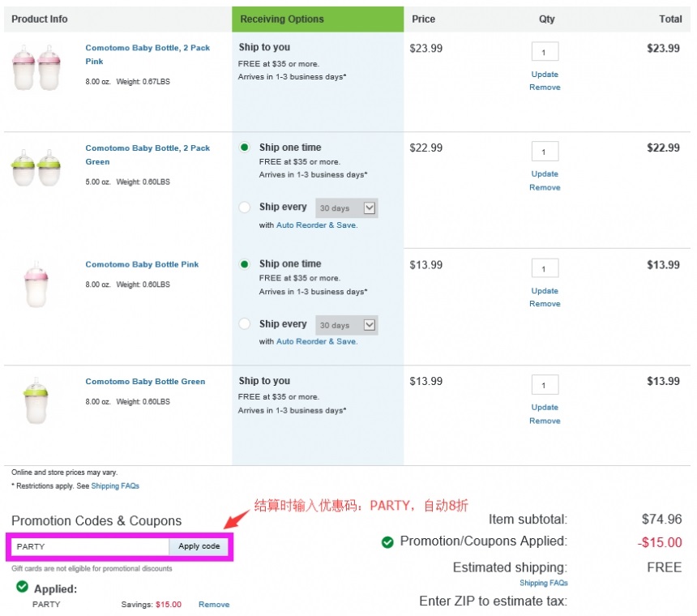
Task: Remove the Green 2 Pack from the cart
Action: click(545, 187)
